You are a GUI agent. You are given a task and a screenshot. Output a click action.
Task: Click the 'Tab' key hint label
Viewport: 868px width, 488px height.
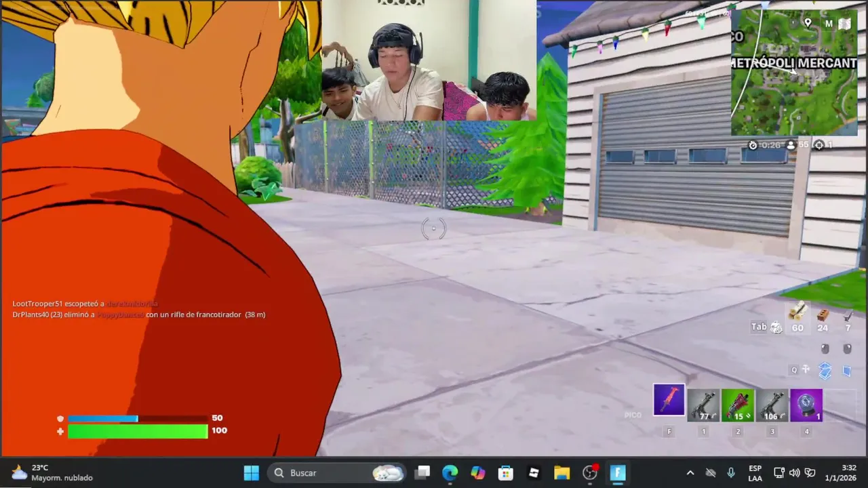click(x=759, y=327)
